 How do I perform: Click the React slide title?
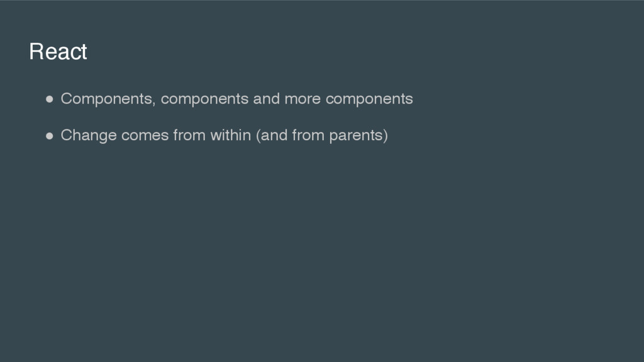(x=58, y=52)
